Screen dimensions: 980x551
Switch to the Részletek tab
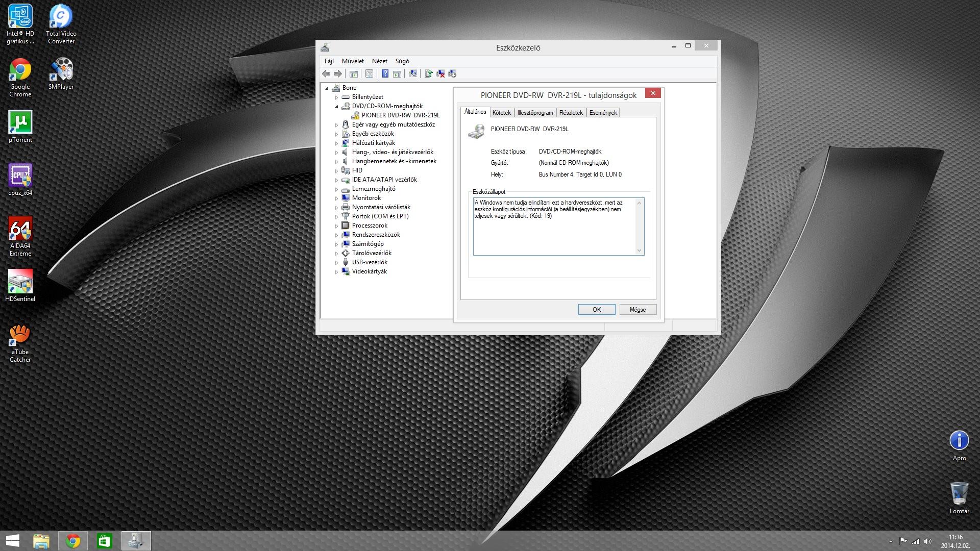pos(571,113)
